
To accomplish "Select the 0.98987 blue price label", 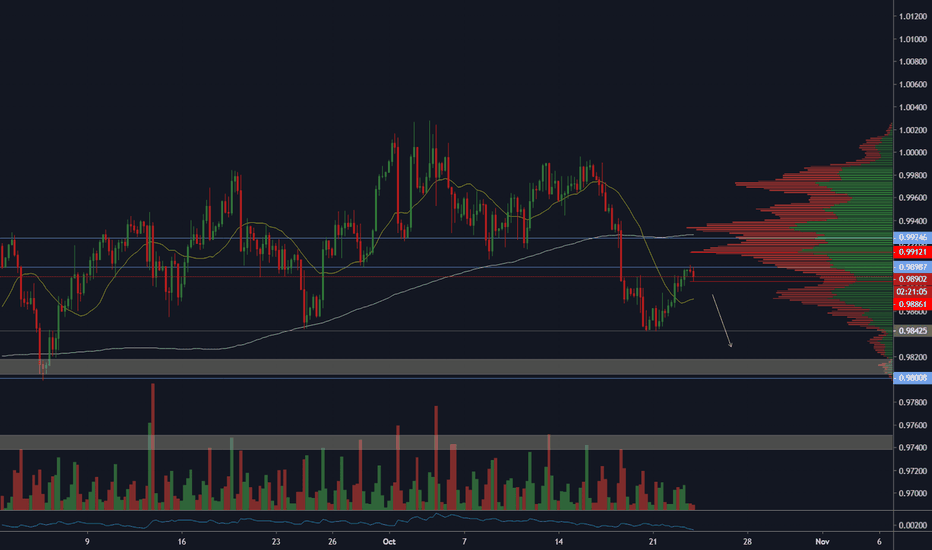I will 912,268.
